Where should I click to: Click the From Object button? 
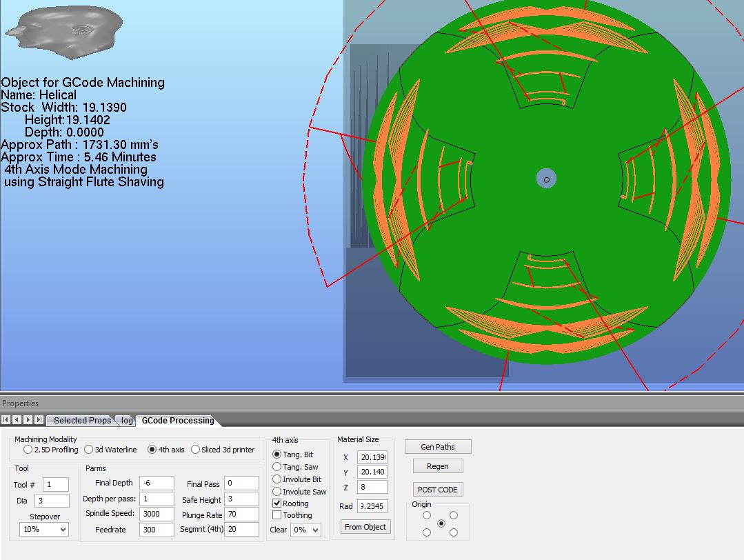[x=365, y=527]
